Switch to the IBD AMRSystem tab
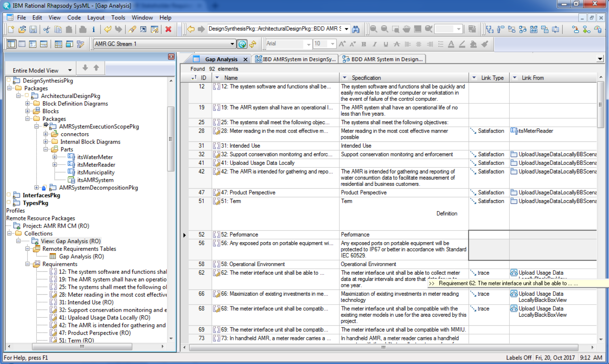609x364 pixels. tap(295, 59)
